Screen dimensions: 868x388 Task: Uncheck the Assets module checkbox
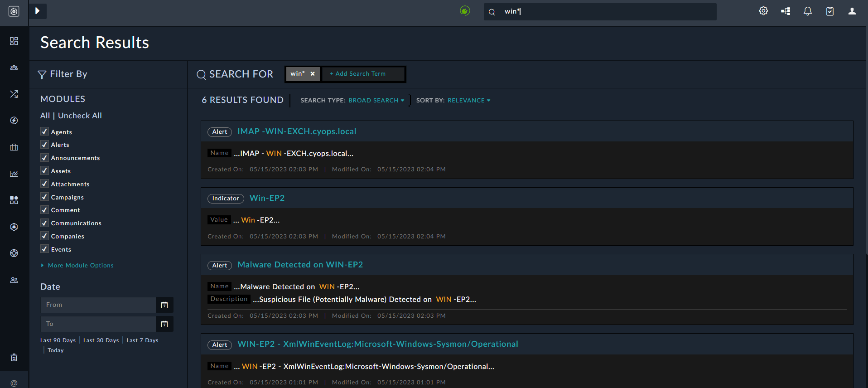44,171
